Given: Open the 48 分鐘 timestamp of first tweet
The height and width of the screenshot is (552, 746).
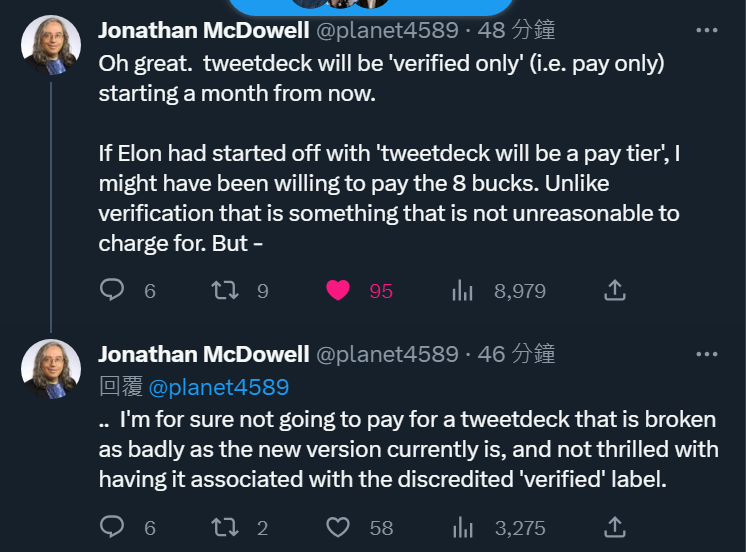Looking at the screenshot, I should click(516, 30).
